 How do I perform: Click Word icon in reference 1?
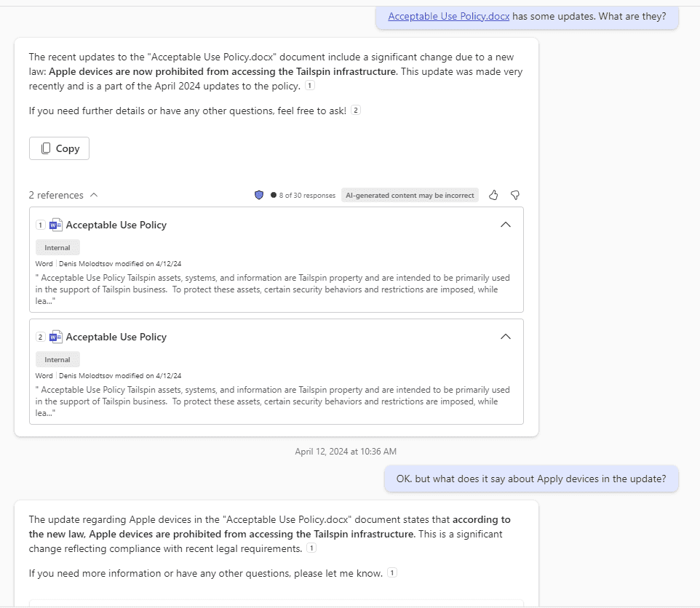[56, 225]
